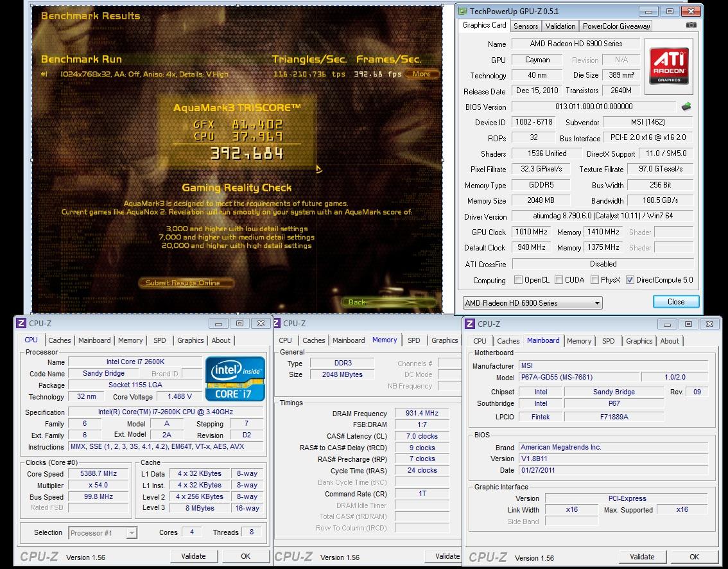Click the Close button in GPU-Z
Image resolution: width=728 pixels, height=569 pixels.
(x=675, y=301)
